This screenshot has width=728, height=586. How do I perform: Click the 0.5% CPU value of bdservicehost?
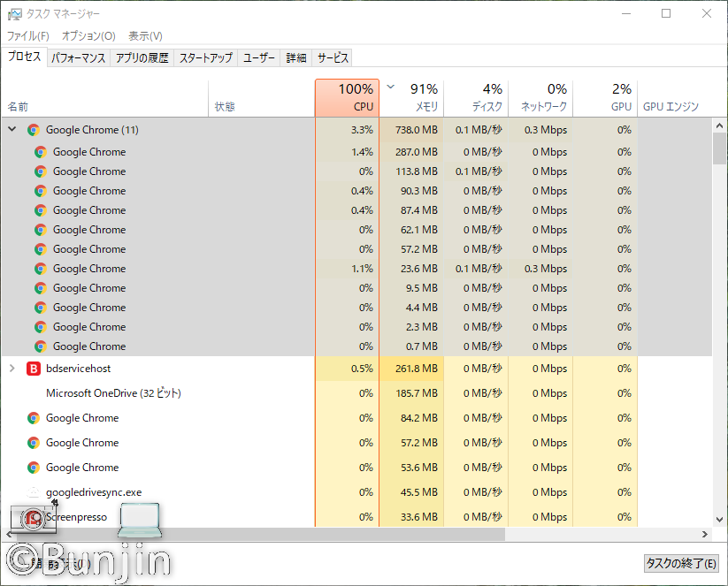point(362,369)
